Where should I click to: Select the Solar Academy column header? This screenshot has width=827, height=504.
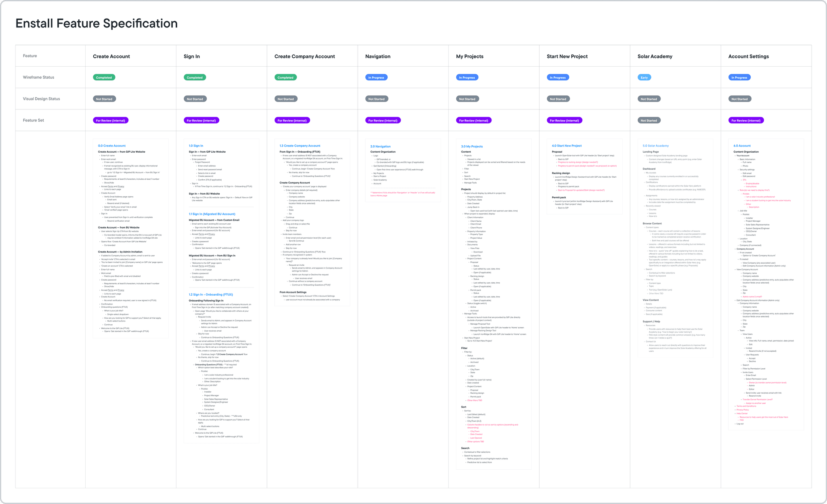[x=655, y=57]
